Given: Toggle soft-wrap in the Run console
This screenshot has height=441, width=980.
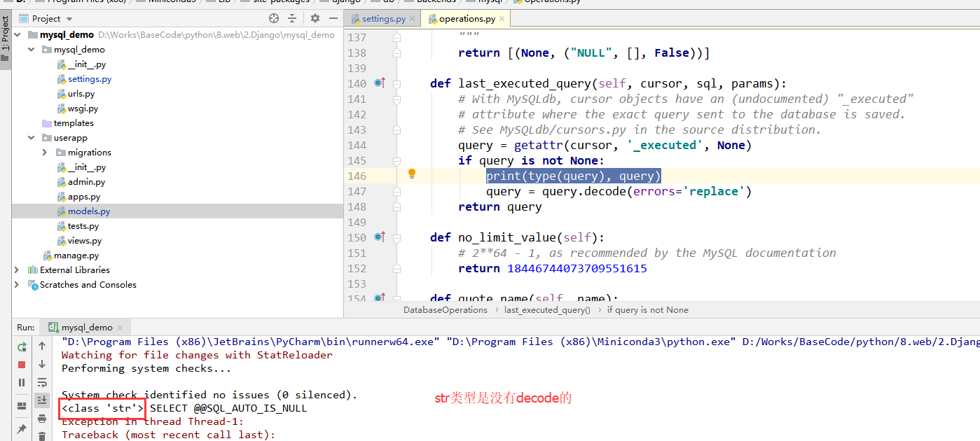Looking at the screenshot, I should [42, 382].
